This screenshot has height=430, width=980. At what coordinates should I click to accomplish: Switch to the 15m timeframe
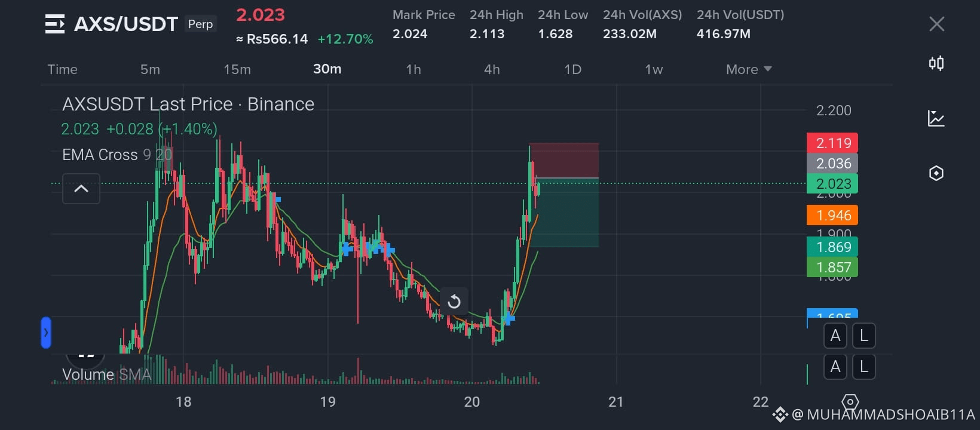[237, 69]
